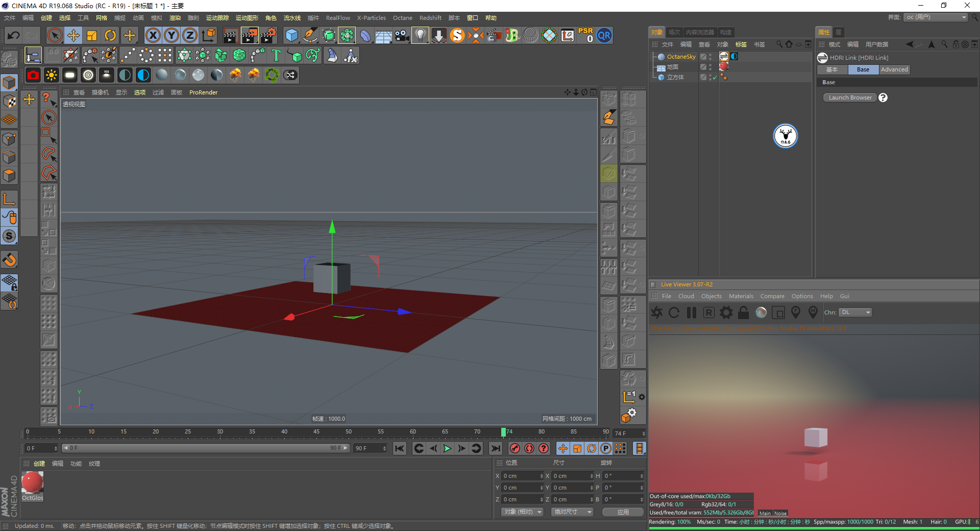Screen dimensions: 980x531
Task: Click the Voronoi Fracture icon
Action: point(239,55)
